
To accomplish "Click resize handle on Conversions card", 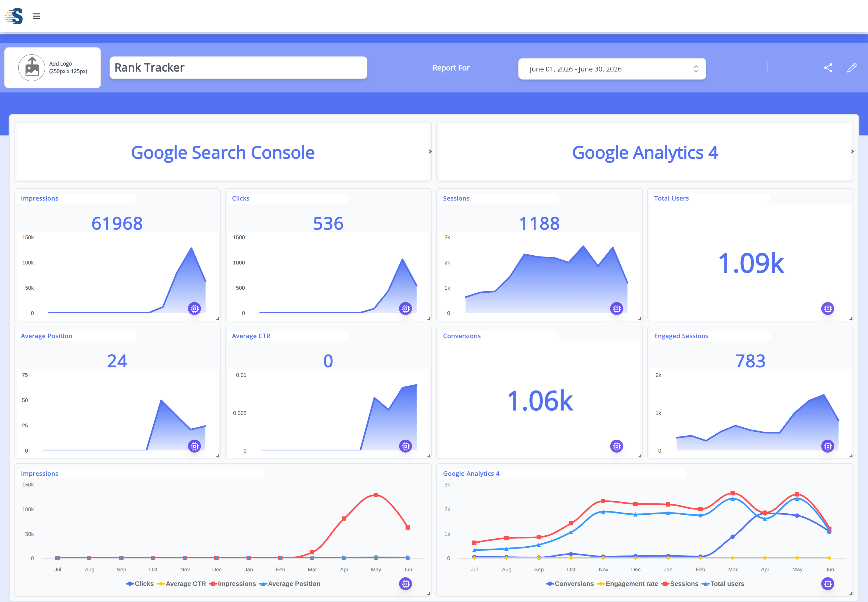I will point(640,456).
